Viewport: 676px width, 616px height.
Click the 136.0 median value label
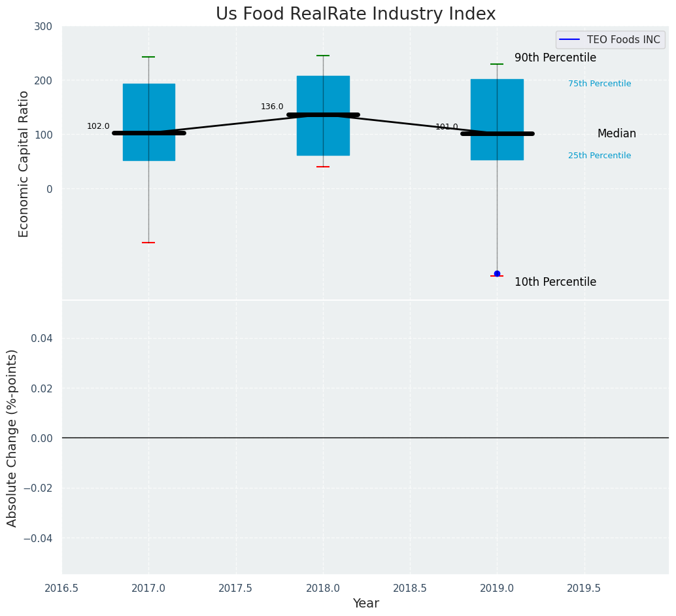(272, 107)
